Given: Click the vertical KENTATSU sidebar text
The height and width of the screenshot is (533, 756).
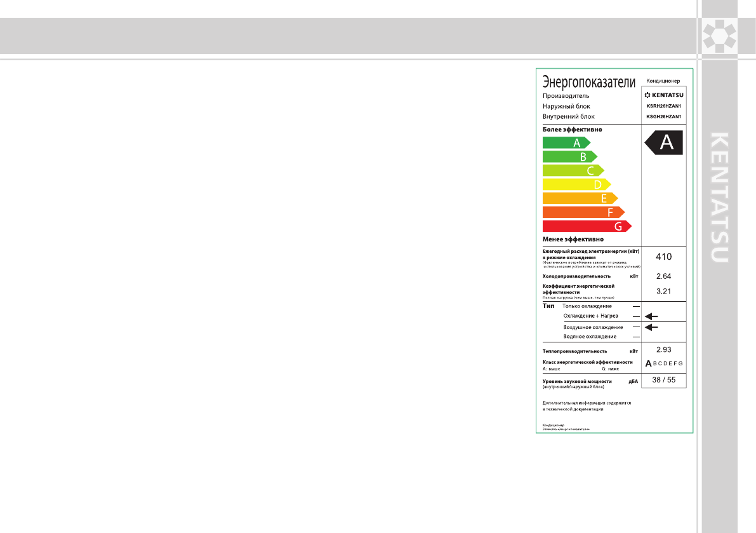Looking at the screenshot, I should [719, 197].
